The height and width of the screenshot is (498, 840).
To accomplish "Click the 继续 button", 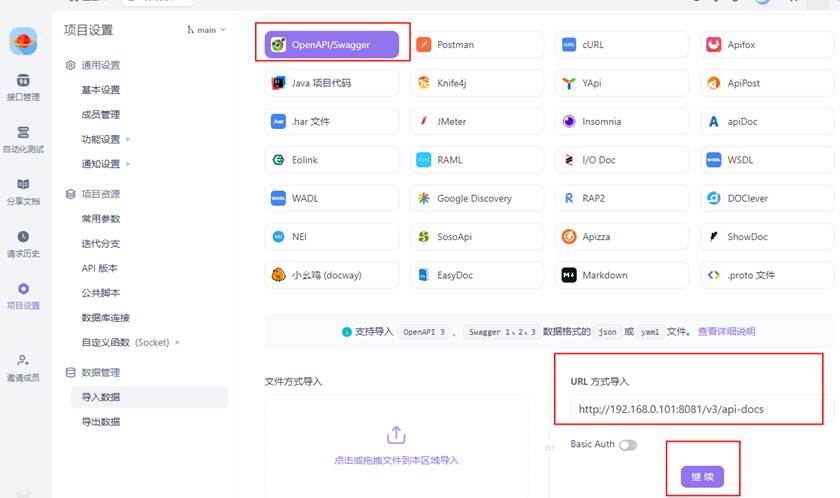I will click(702, 477).
